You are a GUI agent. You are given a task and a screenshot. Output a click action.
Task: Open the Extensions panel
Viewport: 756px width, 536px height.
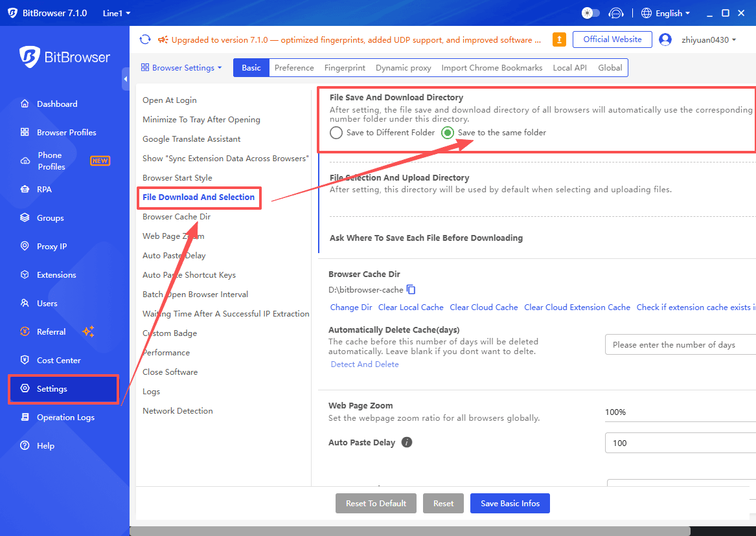point(57,274)
